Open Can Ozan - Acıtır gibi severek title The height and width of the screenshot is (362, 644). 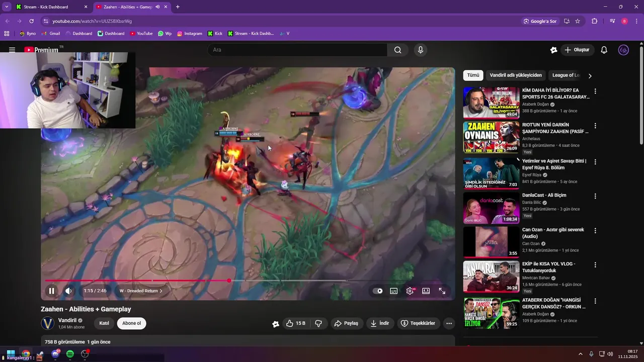tap(553, 233)
